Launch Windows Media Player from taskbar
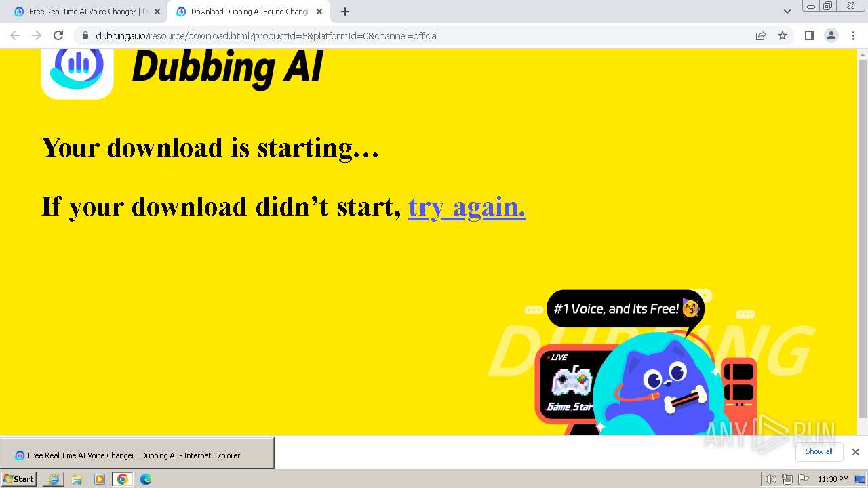The width and height of the screenshot is (868, 488). (100, 479)
